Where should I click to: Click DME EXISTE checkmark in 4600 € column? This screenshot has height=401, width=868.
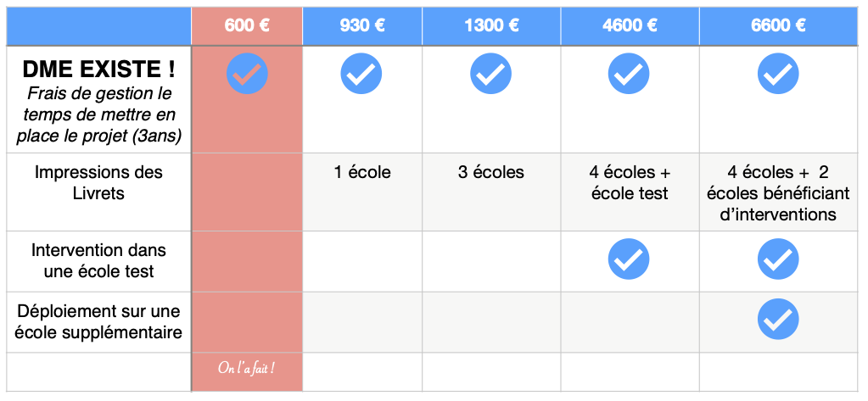[x=629, y=74]
